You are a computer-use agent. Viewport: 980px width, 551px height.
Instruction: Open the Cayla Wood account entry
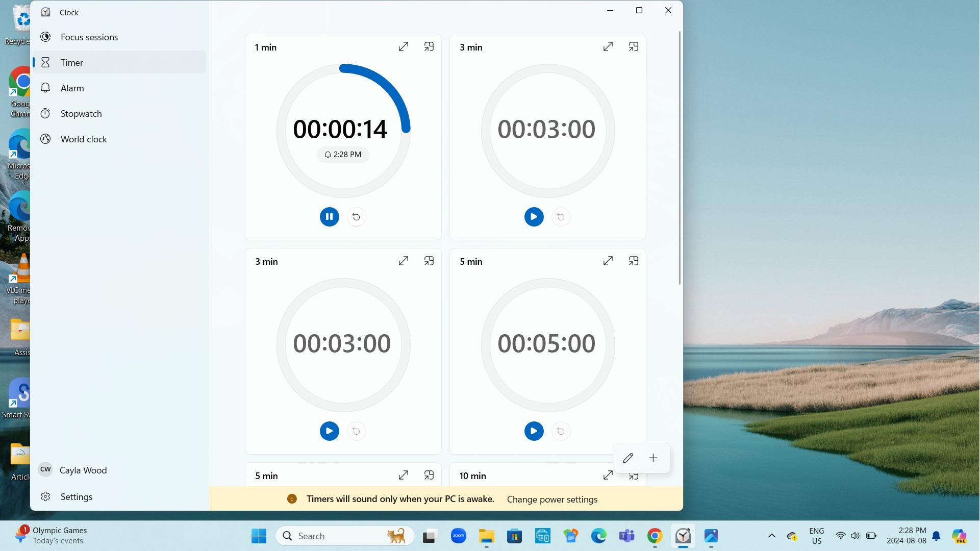119,470
